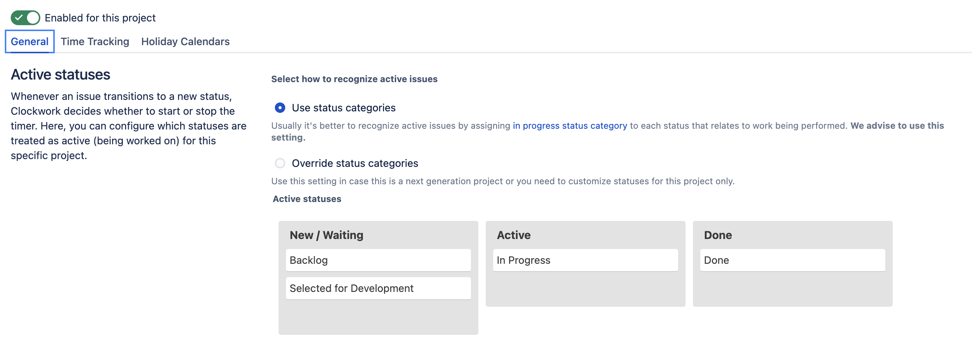Choose the Override status categories radio button

pos(280,164)
